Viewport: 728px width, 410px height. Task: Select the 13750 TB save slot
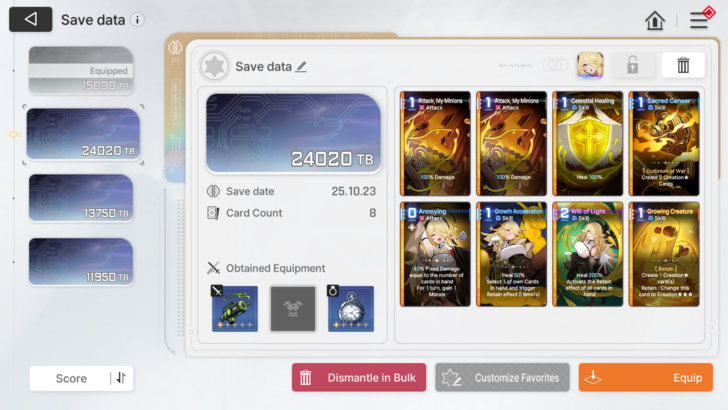click(81, 198)
